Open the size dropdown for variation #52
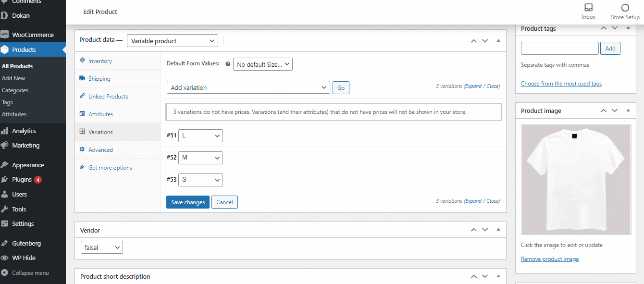 200,158
